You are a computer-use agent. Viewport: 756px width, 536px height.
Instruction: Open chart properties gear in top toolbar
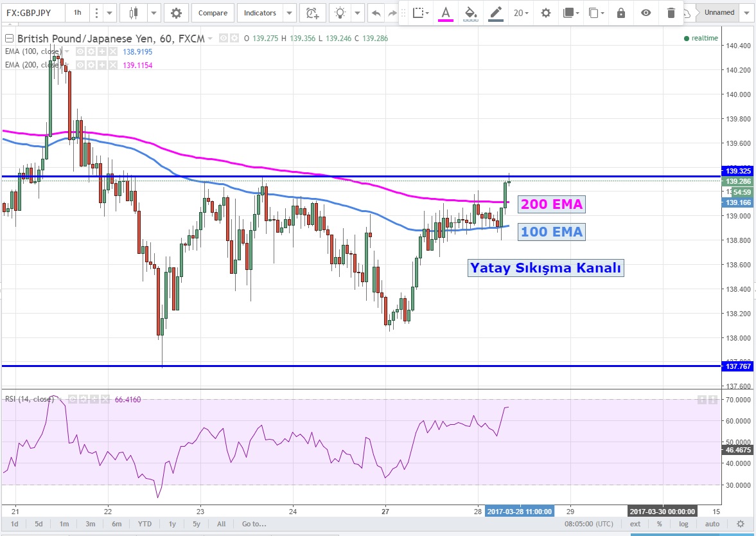coord(176,13)
